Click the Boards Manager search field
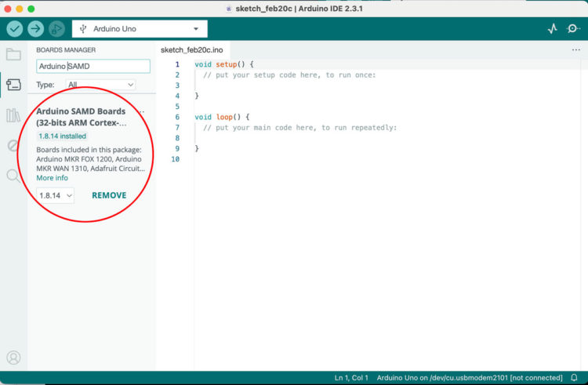 click(x=93, y=67)
